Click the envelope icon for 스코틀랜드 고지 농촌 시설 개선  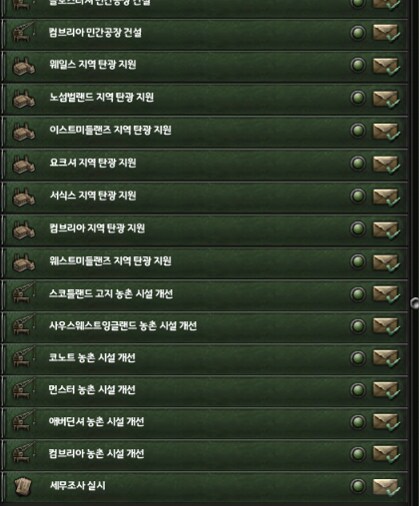point(386,295)
